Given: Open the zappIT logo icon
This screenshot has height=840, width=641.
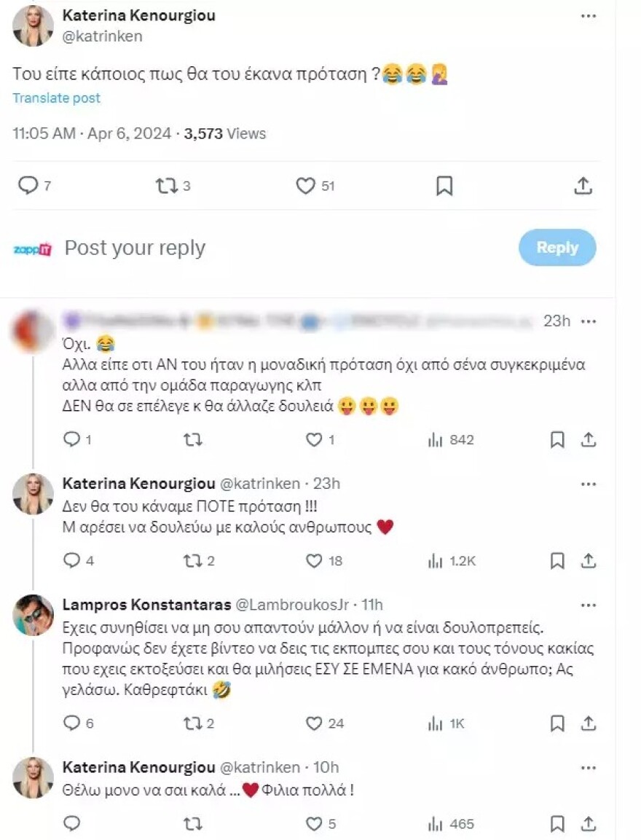Looking at the screenshot, I should 32,248.
